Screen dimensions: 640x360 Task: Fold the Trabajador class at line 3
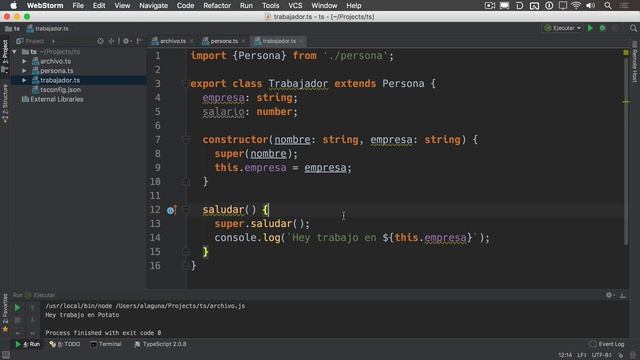point(185,84)
